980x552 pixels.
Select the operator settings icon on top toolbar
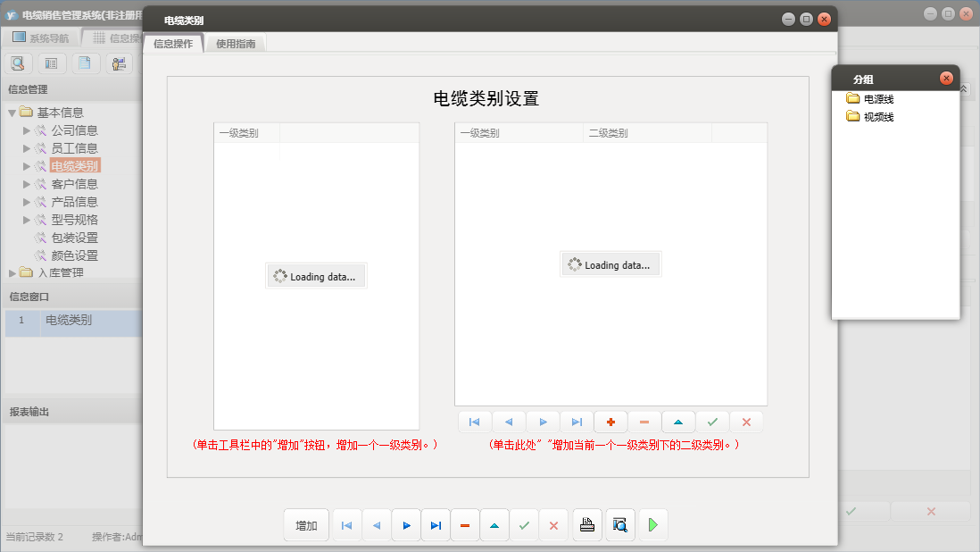coord(119,63)
